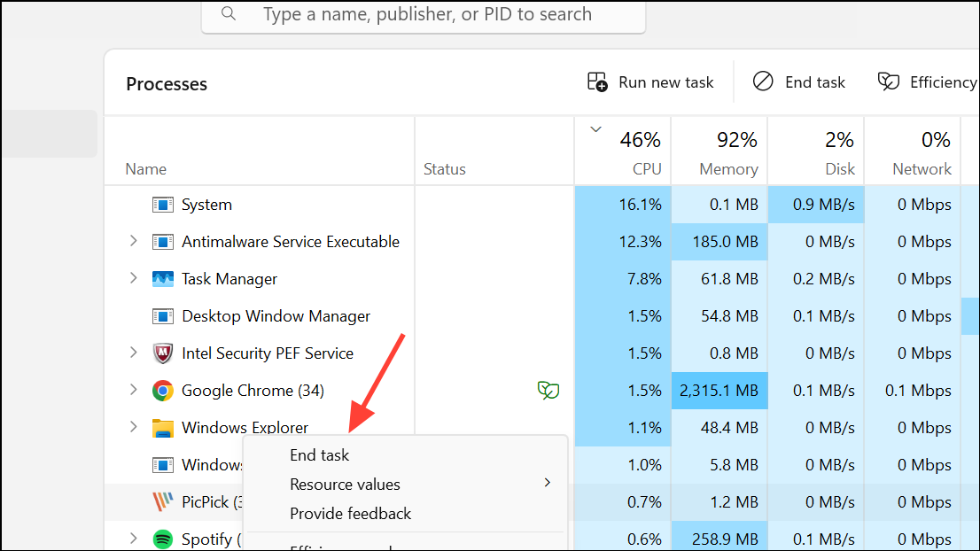Image resolution: width=980 pixels, height=551 pixels.
Task: Click the PicPick process icon
Action: click(x=162, y=502)
